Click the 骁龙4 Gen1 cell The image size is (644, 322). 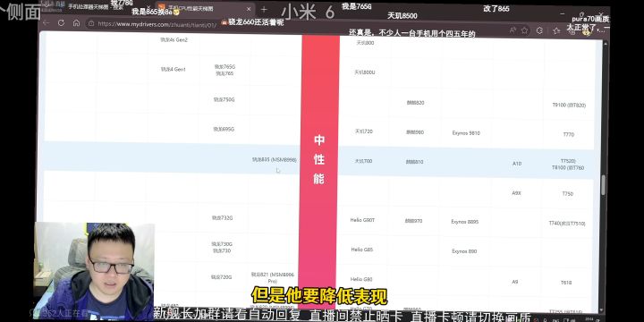[x=173, y=70]
